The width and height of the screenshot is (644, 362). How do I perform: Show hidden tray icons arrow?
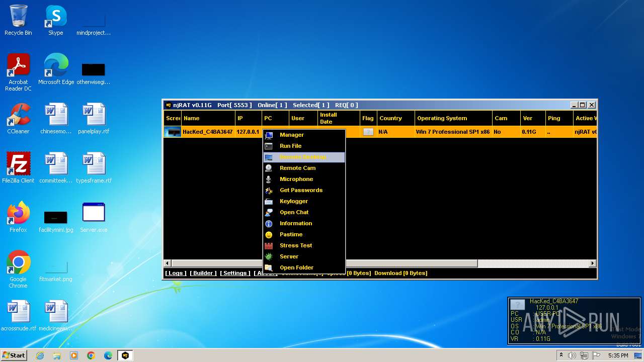coord(561,355)
